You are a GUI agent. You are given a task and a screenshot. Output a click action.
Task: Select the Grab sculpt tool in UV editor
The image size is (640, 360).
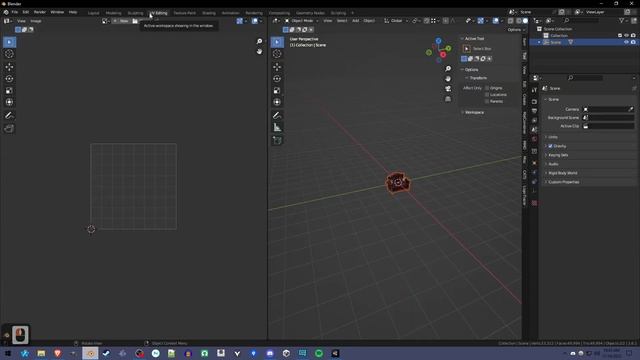point(9,129)
